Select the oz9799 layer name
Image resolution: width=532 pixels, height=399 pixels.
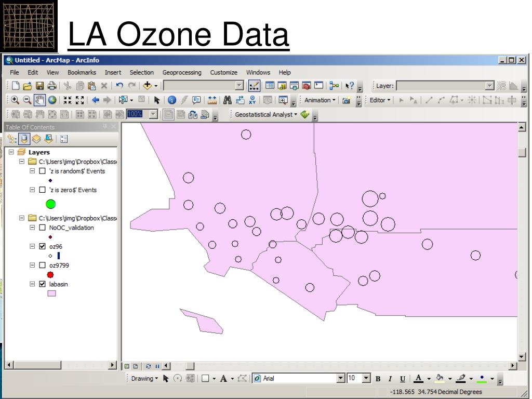click(59, 265)
